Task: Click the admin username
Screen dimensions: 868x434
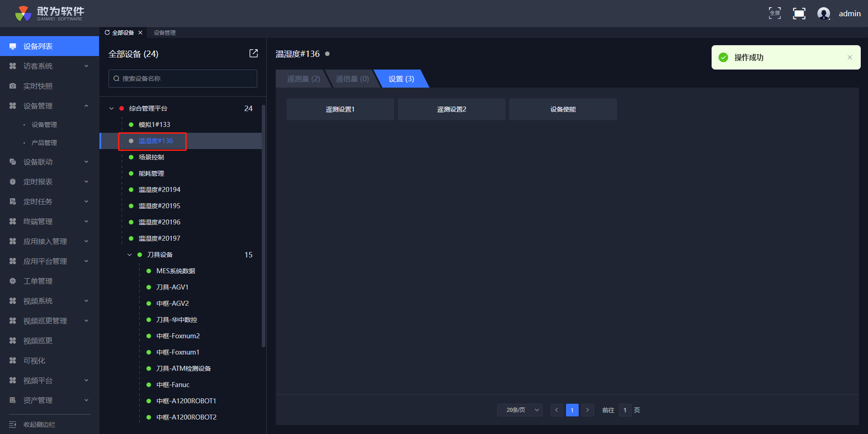Action: 850,14
